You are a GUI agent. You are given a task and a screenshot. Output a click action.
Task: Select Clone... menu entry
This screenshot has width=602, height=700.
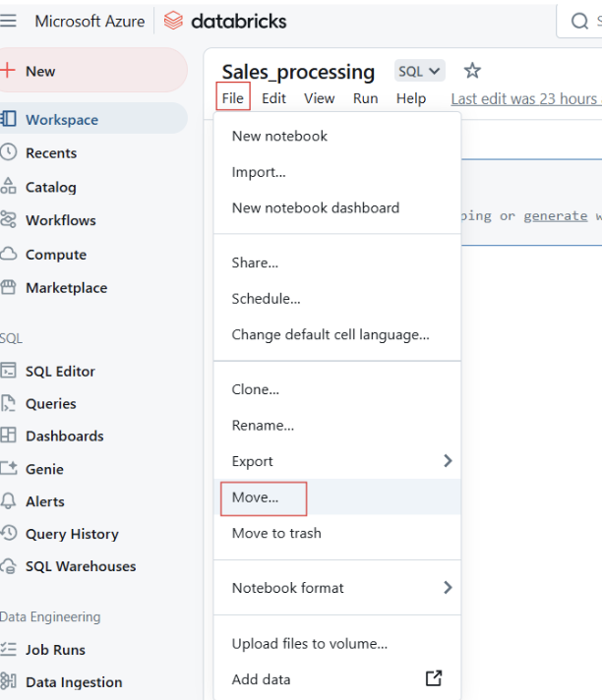click(337, 389)
